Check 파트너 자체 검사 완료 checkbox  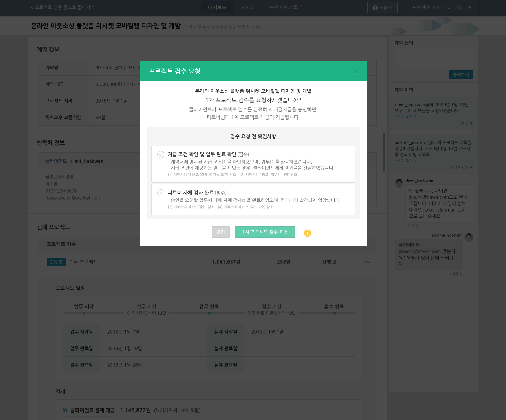[x=161, y=193]
